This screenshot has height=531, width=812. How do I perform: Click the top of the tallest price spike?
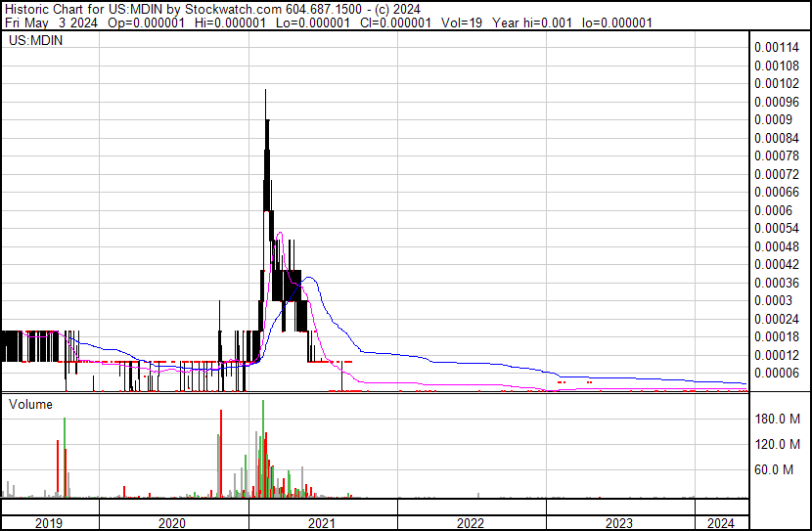pos(265,90)
